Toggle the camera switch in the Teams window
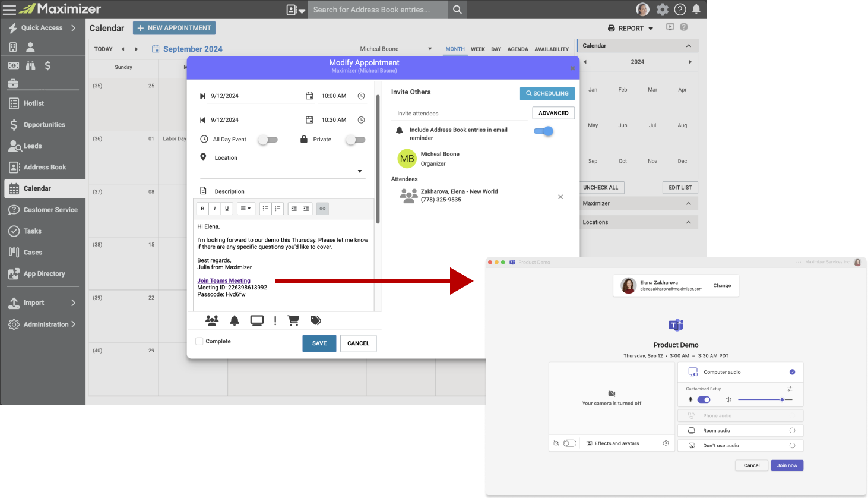This screenshot has width=868, height=498. tap(570, 443)
